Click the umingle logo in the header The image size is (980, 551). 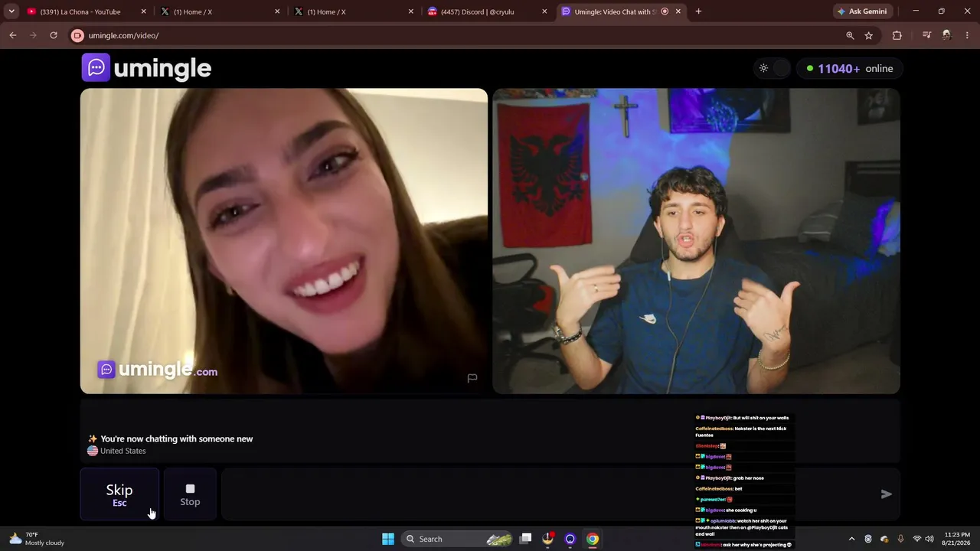(x=146, y=68)
